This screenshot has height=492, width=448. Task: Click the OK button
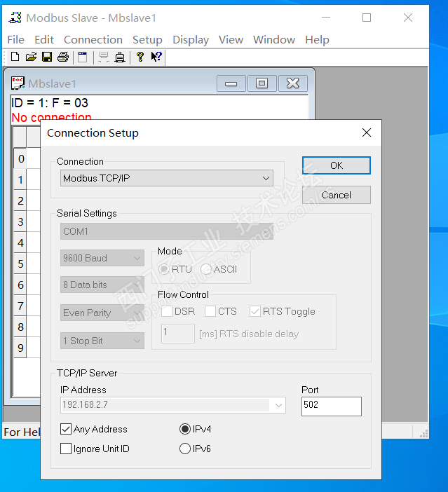click(337, 165)
